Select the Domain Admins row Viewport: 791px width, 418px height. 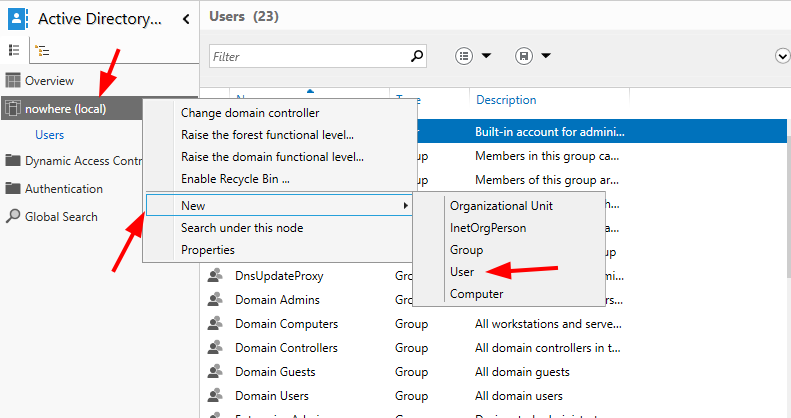click(277, 300)
